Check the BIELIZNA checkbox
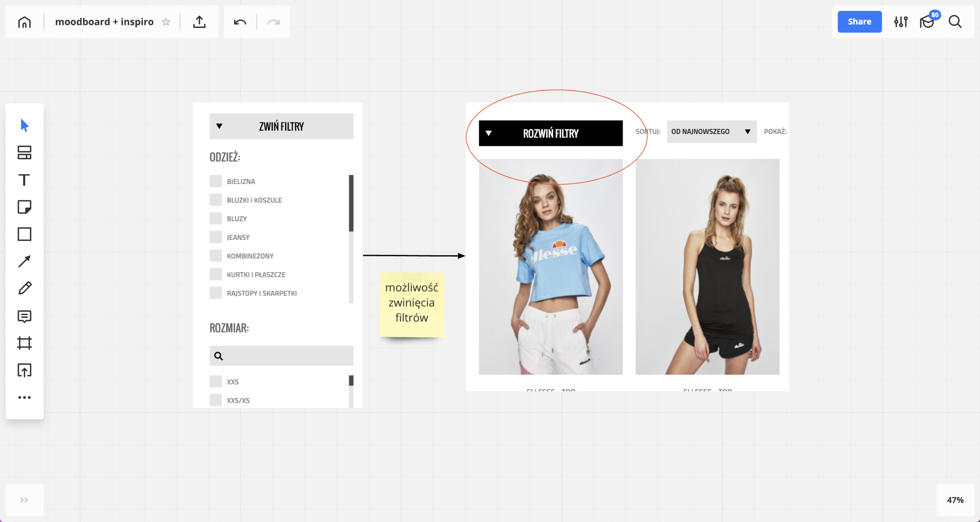Screen dimensions: 980x522 click(x=216, y=181)
